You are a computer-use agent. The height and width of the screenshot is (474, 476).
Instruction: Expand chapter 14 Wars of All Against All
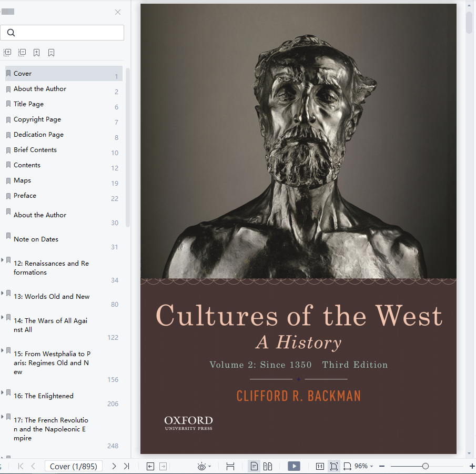tap(3, 317)
